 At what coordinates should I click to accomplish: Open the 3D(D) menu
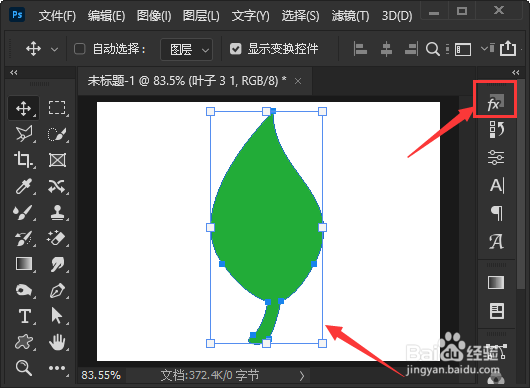tap(397, 16)
